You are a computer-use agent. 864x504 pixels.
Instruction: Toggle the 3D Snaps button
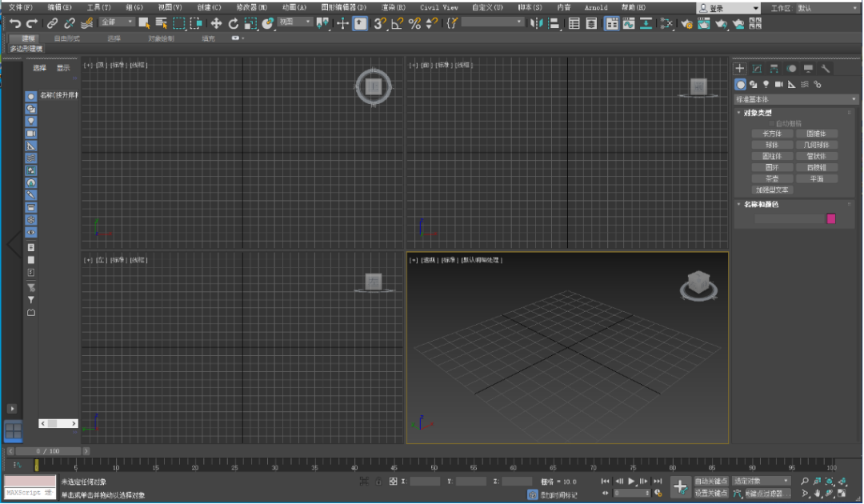pos(380,23)
